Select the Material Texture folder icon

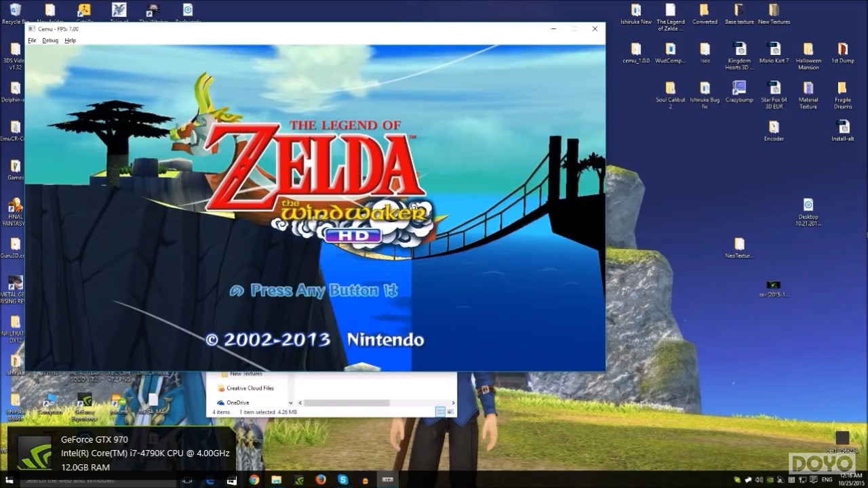tap(808, 95)
